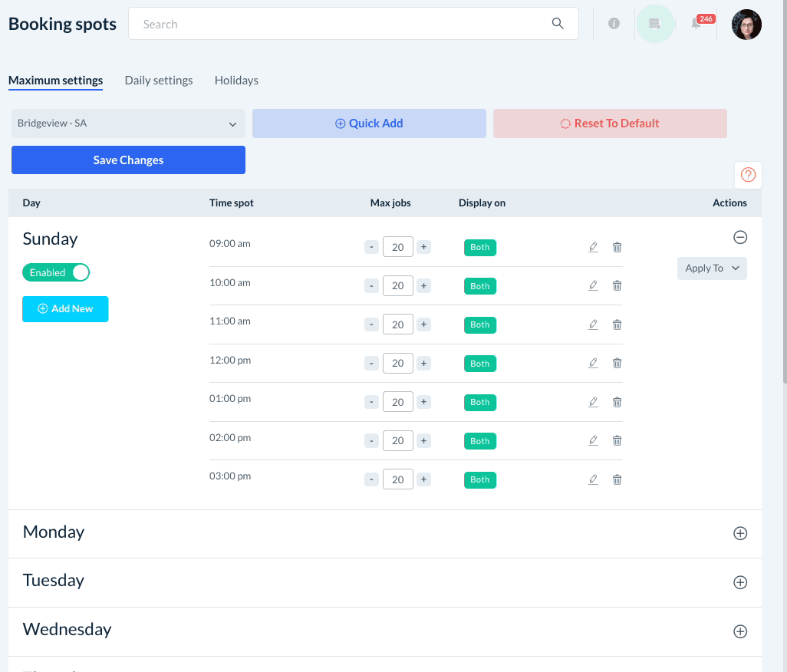This screenshot has height=672, width=787.
Task: Open the calendar icon in header
Action: click(654, 24)
